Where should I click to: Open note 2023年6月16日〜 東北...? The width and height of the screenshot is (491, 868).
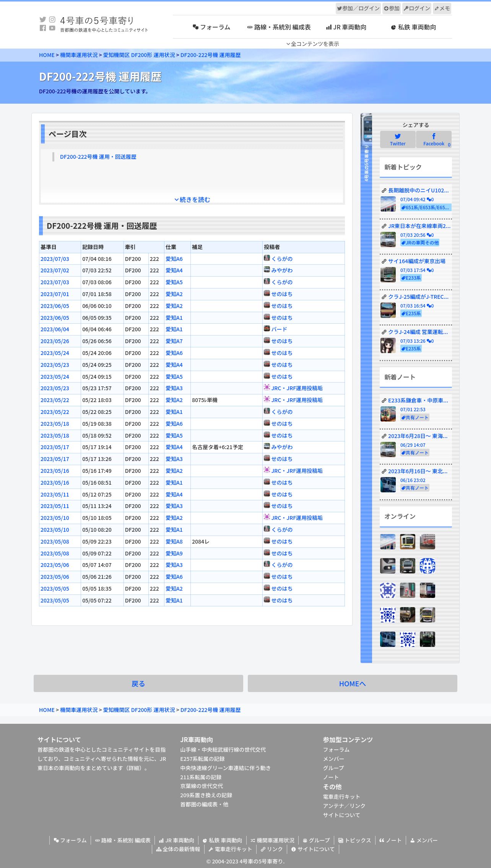(418, 471)
